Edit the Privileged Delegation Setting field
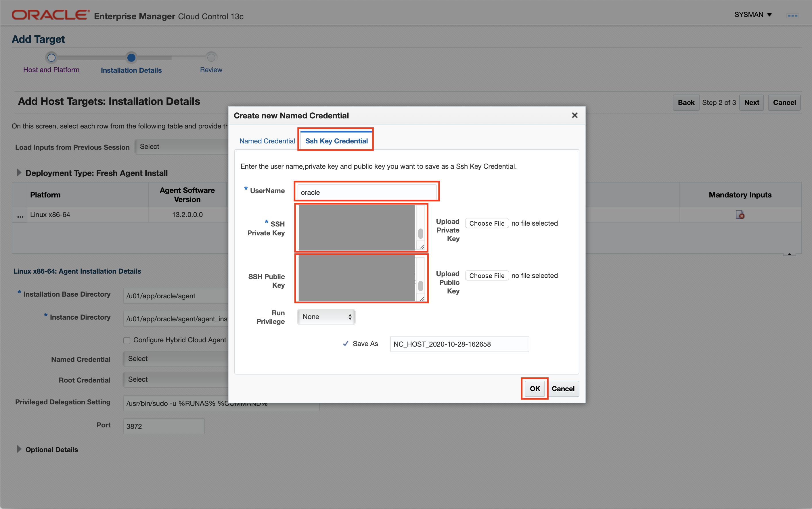The width and height of the screenshot is (812, 509). [221, 403]
